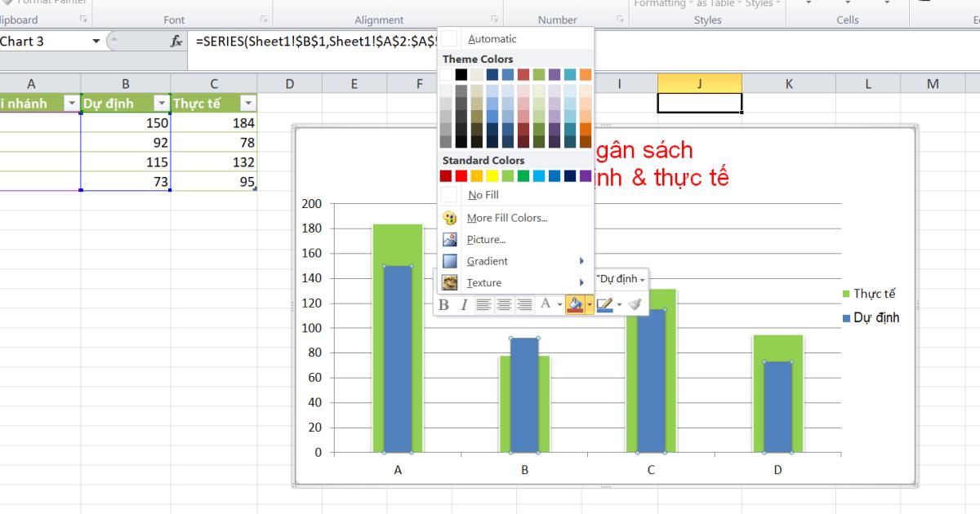
Task: Pick purple in Standard Colors
Action: [x=586, y=175]
